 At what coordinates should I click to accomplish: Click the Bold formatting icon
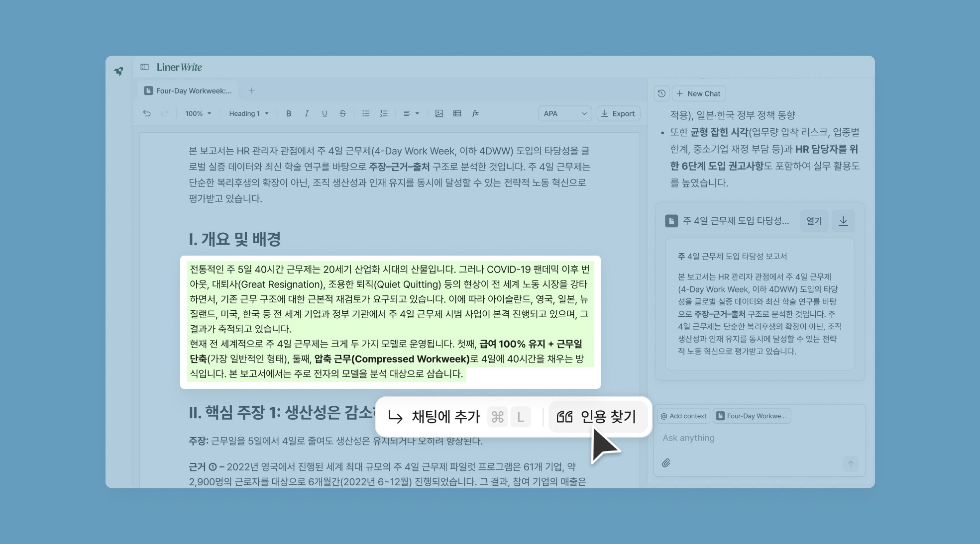click(289, 113)
